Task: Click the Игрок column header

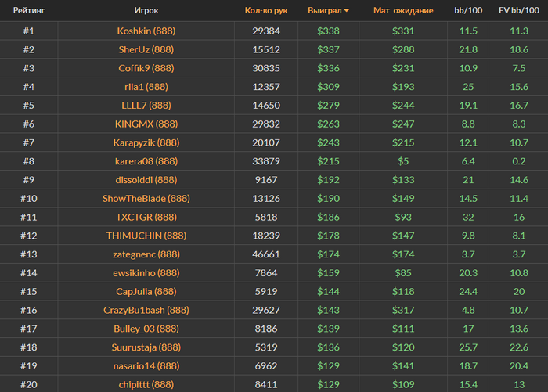Action: click(x=146, y=10)
